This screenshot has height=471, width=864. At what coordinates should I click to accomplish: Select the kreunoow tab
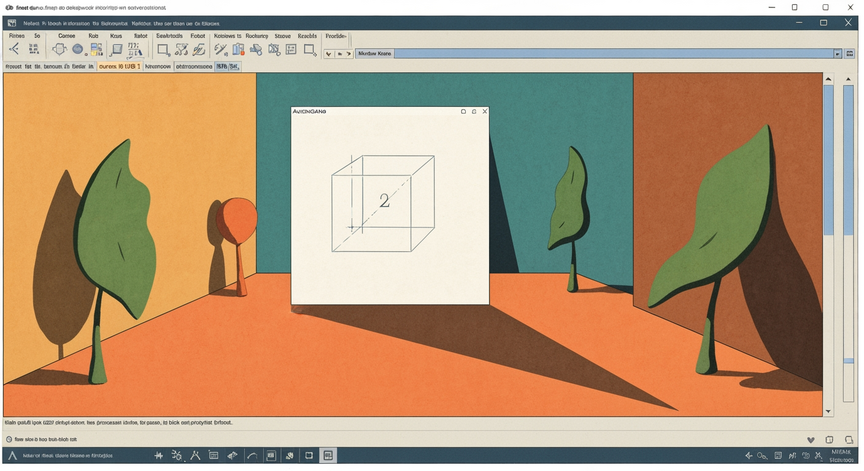pos(158,66)
